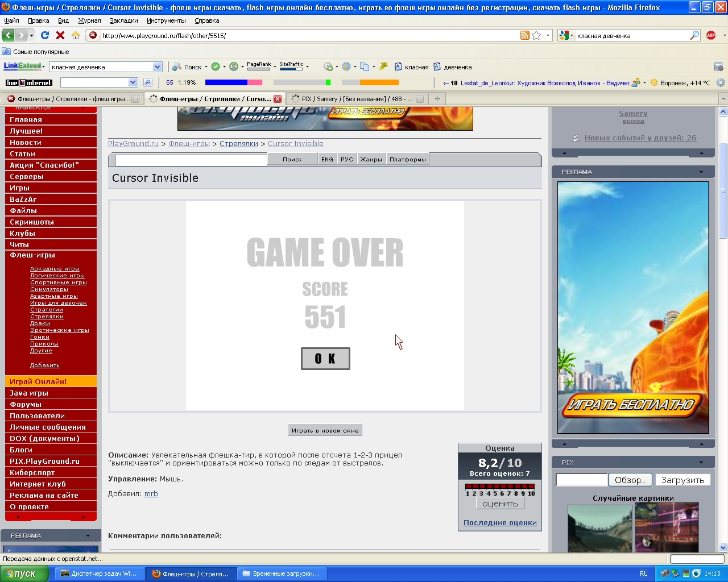Screen dimensions: 728x582
Task: Select rating 1 radio button
Action: [468, 487]
